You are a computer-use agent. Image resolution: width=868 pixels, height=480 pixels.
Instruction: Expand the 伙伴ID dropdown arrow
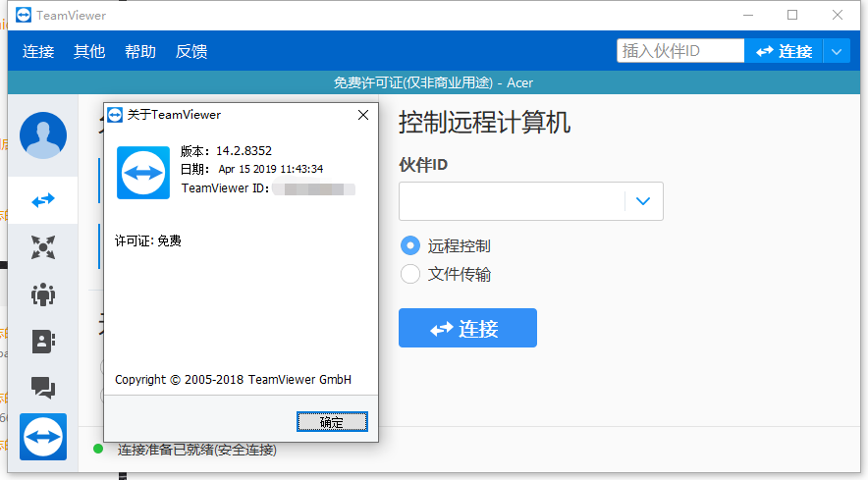643,201
